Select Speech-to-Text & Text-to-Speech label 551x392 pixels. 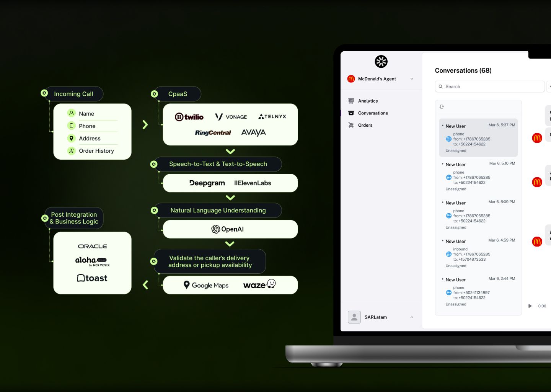point(218,164)
